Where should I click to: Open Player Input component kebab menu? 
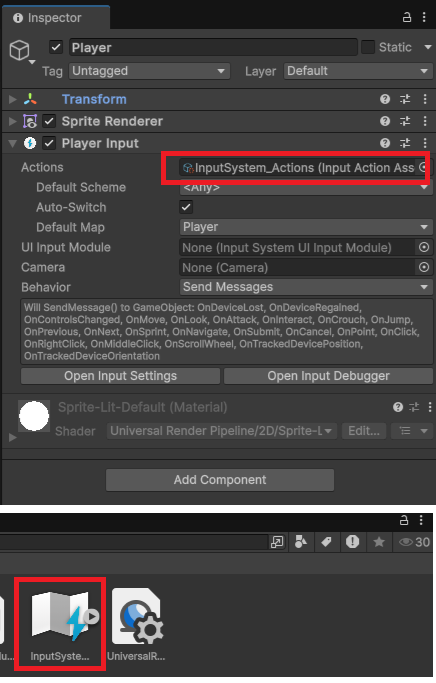[x=425, y=143]
